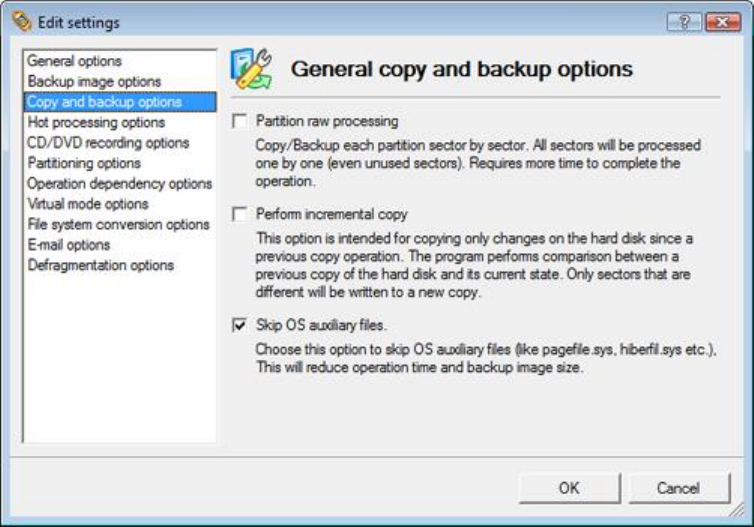Viewport: 754px width, 527px height.
Task: Open Backup image options section
Action: click(94, 82)
